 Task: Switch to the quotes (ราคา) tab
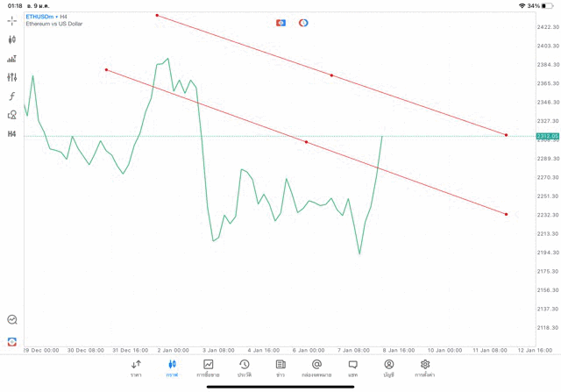pyautogui.click(x=136, y=367)
